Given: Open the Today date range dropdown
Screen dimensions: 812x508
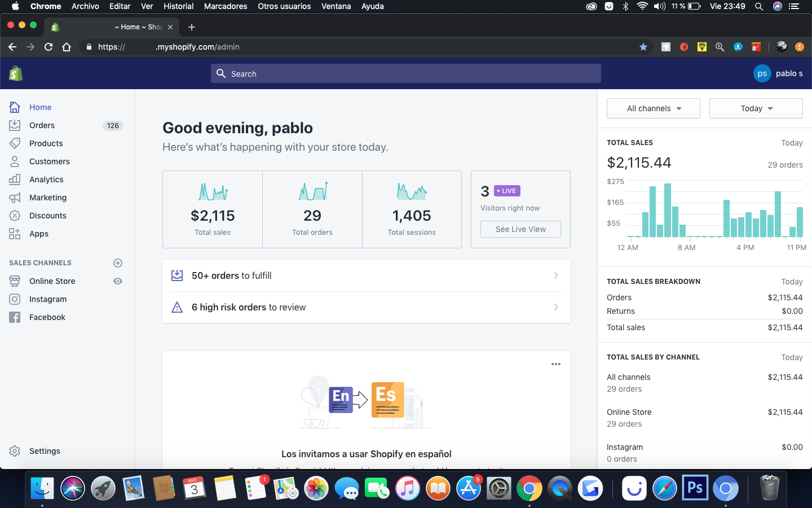Looking at the screenshot, I should (756, 108).
